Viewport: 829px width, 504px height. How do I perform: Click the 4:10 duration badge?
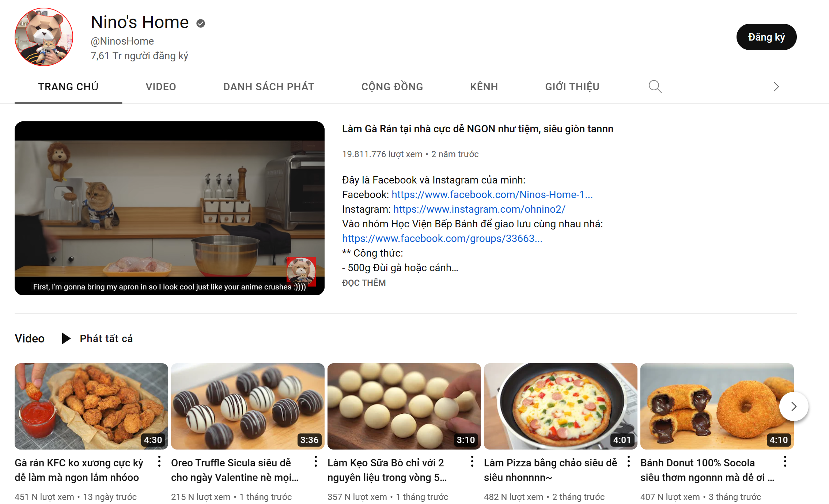[779, 440]
